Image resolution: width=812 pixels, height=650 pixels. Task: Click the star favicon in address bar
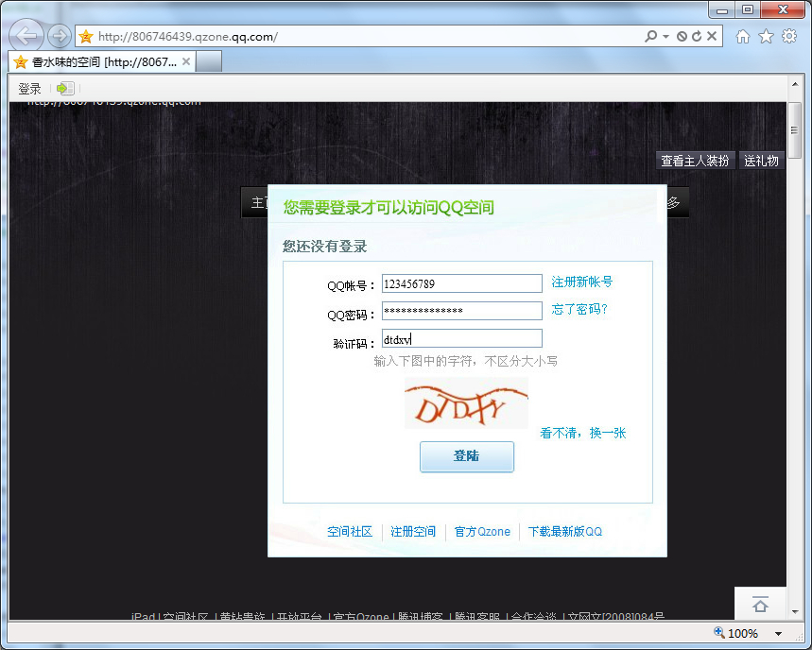(x=86, y=37)
